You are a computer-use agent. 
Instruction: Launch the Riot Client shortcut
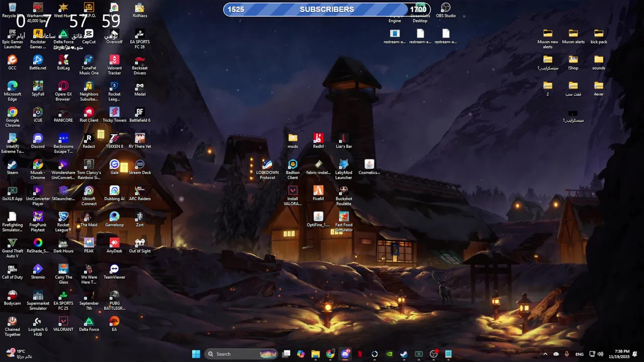coord(89,115)
